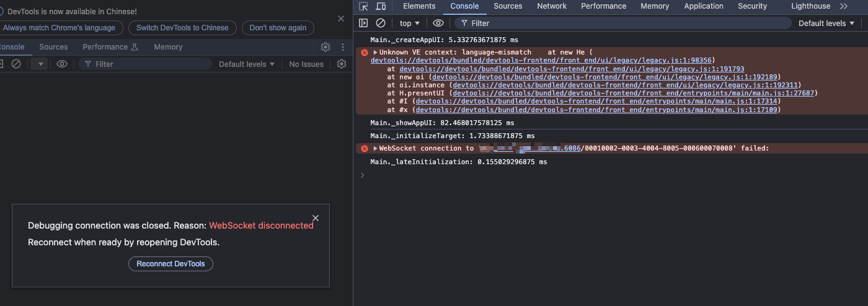
Task: Expand the WebSocket connection failed error
Action: point(375,149)
